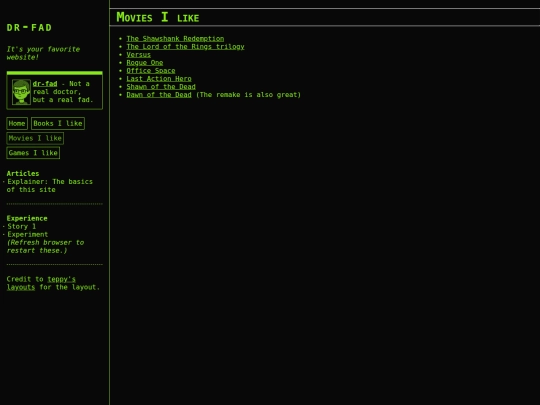Image resolution: width=540 pixels, height=405 pixels.
Task: Open the Rogue One link
Action: pos(145,63)
